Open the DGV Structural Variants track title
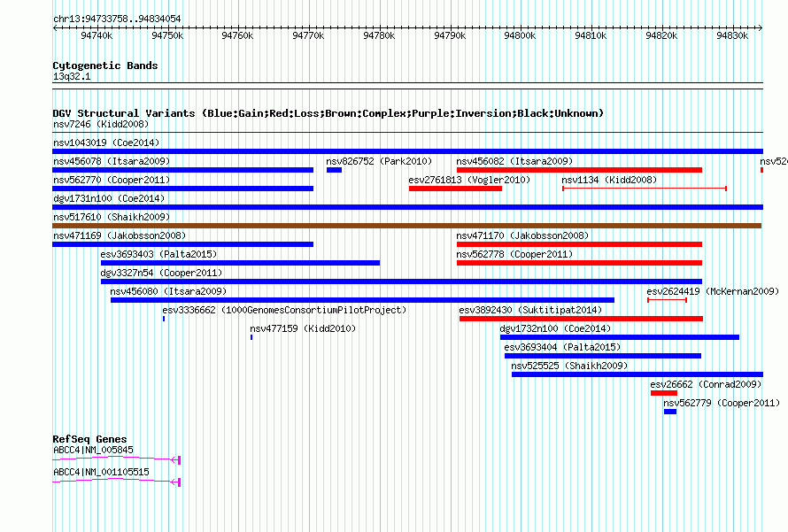The width and height of the screenshot is (788, 532). click(328, 113)
